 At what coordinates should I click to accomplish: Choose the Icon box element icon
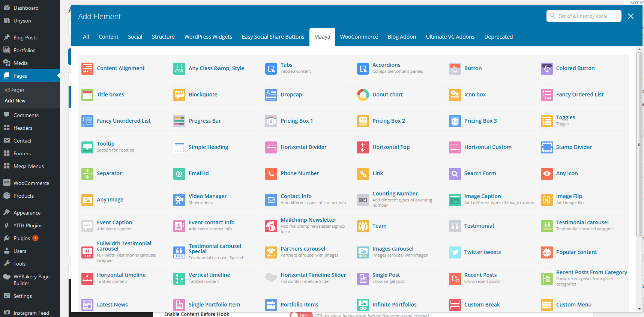click(x=455, y=95)
